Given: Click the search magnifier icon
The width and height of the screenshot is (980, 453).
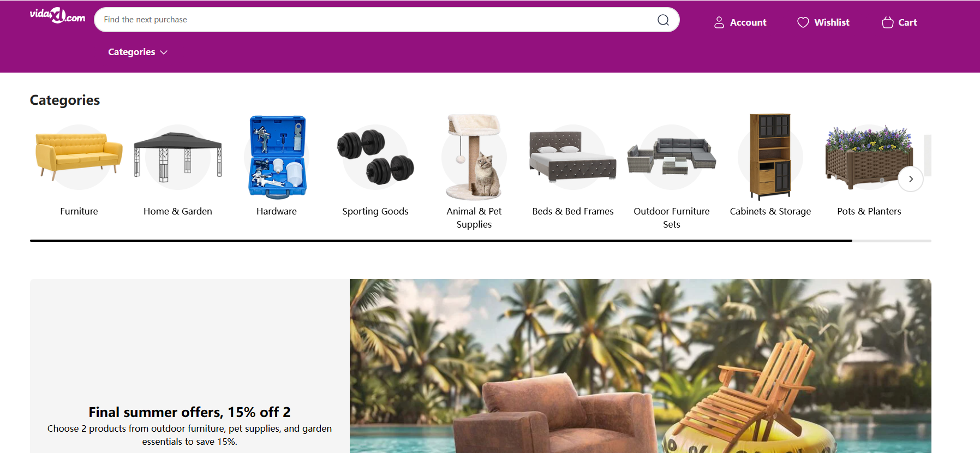Looking at the screenshot, I should pos(663,20).
